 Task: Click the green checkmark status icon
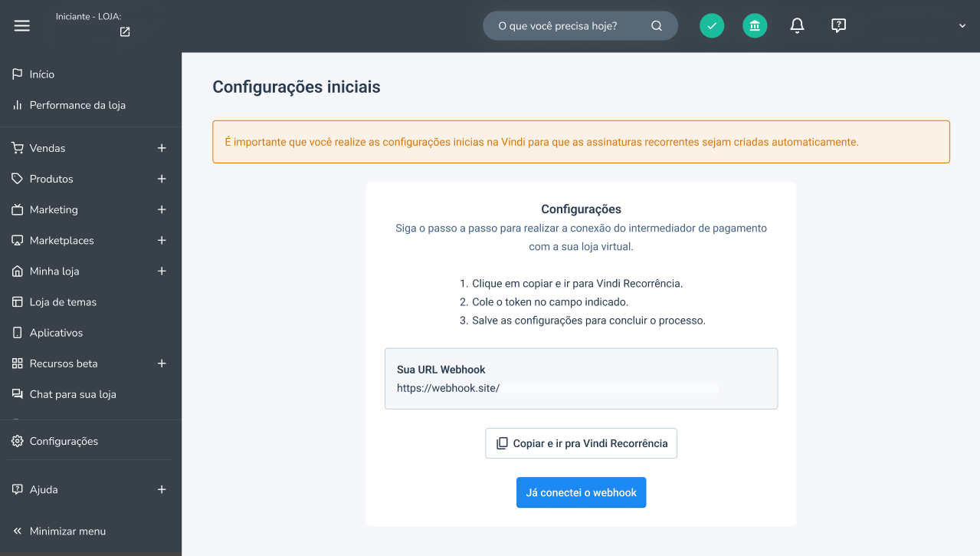pos(712,26)
